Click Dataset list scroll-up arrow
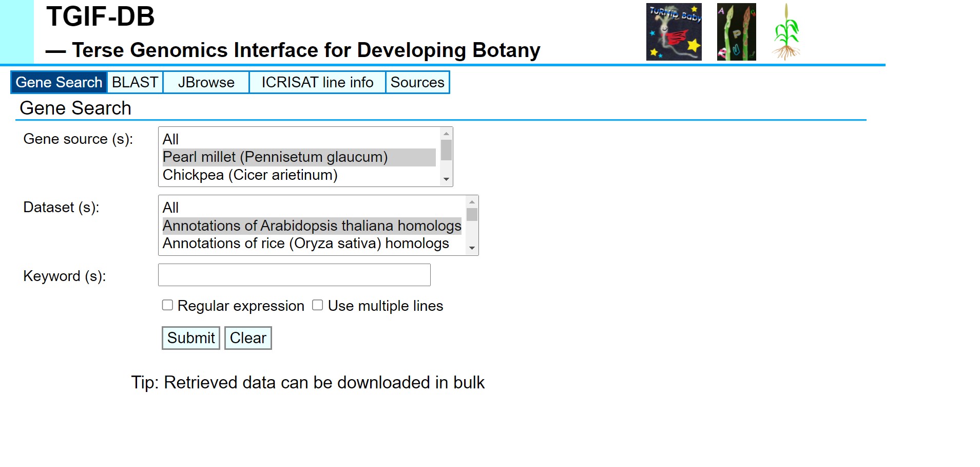The width and height of the screenshot is (980, 467). click(472, 202)
